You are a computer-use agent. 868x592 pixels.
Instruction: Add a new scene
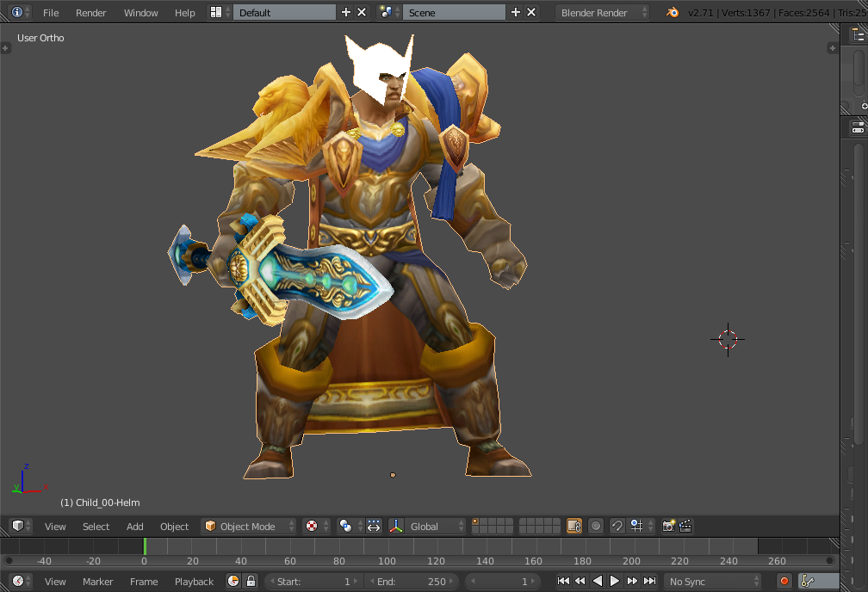coord(515,12)
